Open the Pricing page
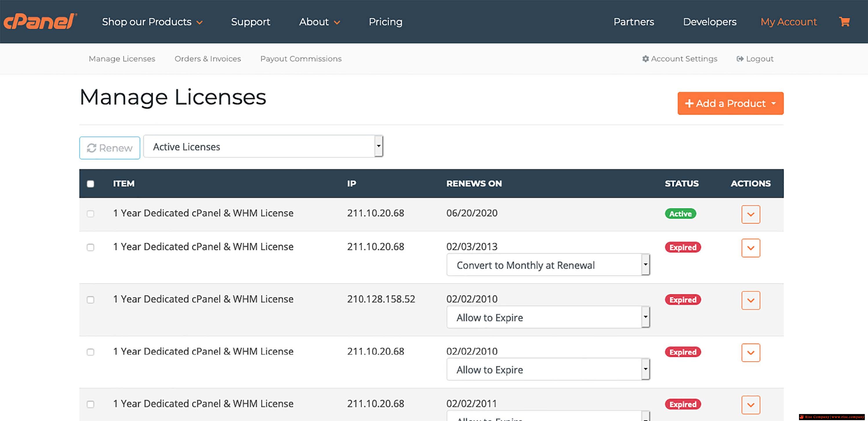Viewport: 868px width, 421px height. tap(386, 22)
